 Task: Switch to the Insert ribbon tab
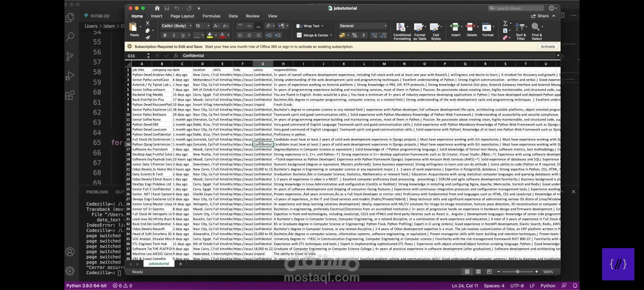(156, 16)
